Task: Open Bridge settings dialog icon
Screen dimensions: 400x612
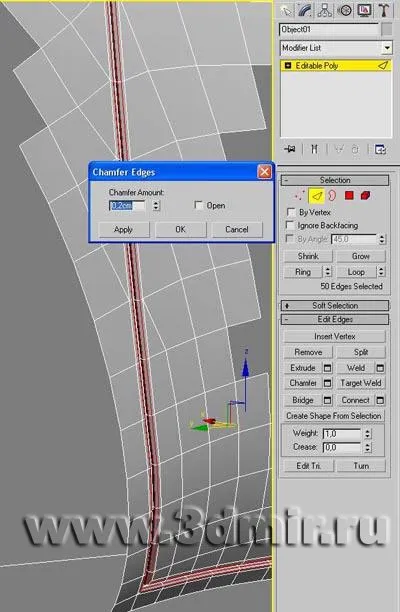Action: click(328, 400)
